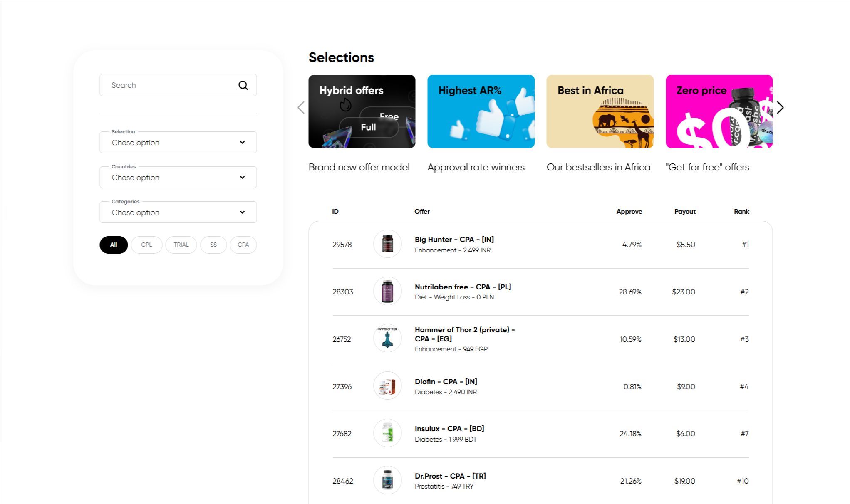This screenshot has width=850, height=504.
Task: Sort by the Payout column header
Action: 684,212
